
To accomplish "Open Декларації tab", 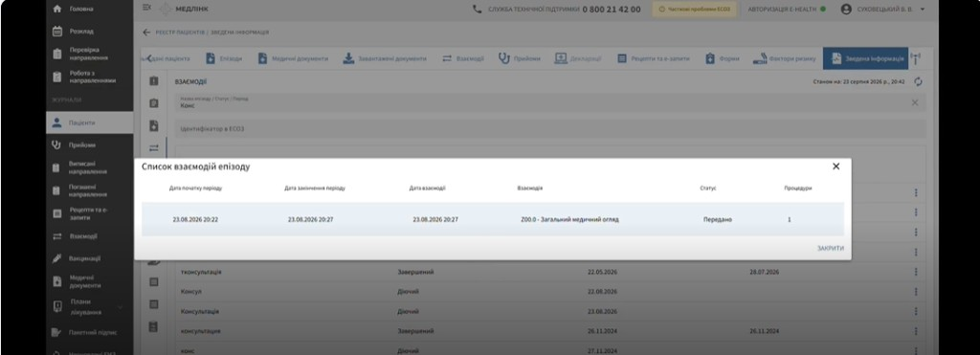I will tap(578, 58).
